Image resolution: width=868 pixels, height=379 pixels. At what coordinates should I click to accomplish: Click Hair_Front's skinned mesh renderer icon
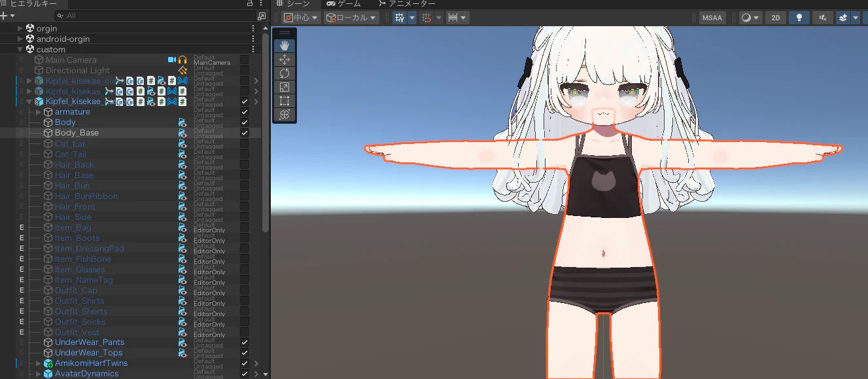coord(182,206)
